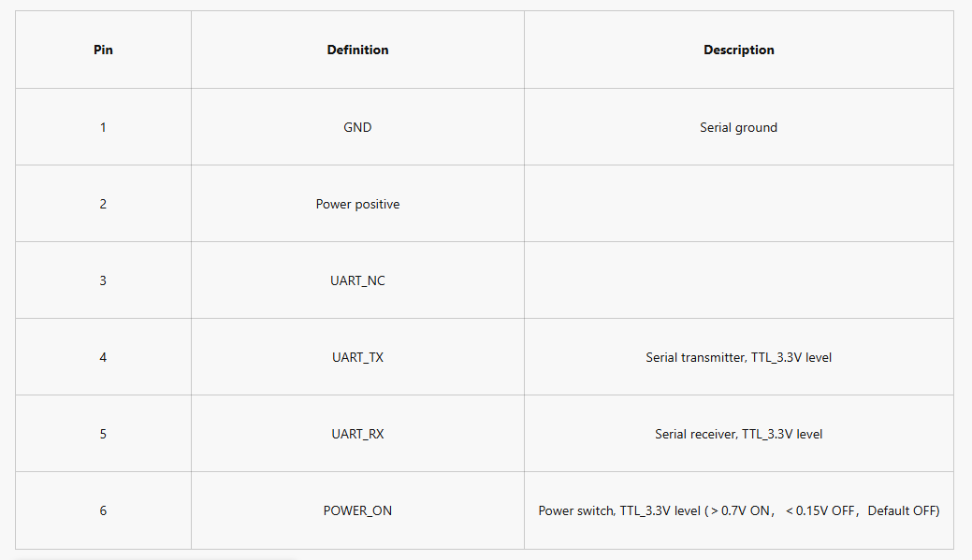The height and width of the screenshot is (560, 972).
Task: Click pin number 6 cell
Action: pos(103,510)
